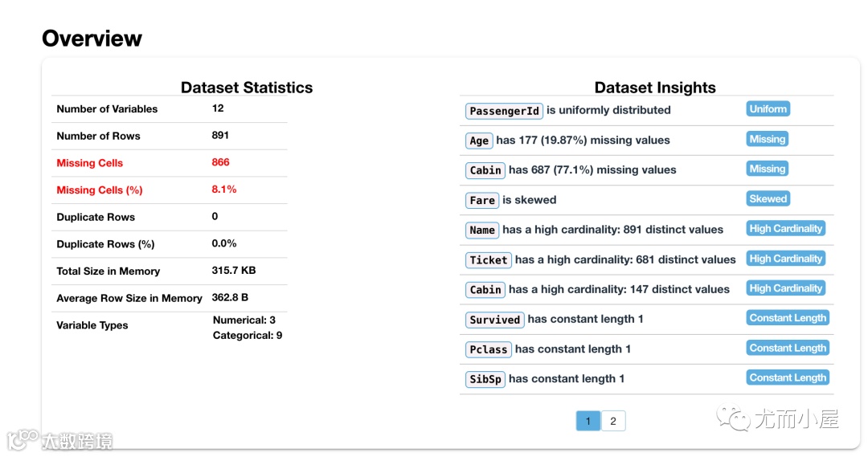Click the Missing badge in Cabin row
Screen dimensions: 868x457
point(768,169)
